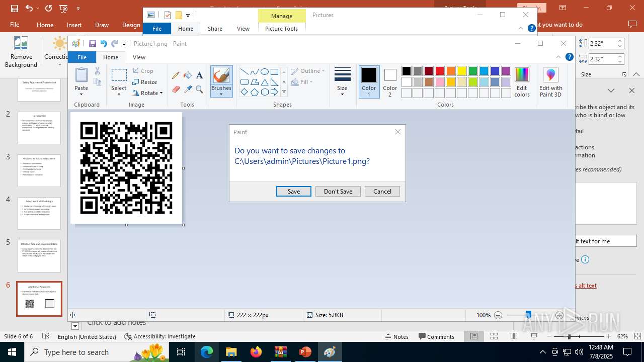Screen dimensions: 644x362
Task: Open Share tab in File Explorer window
Action: (x=215, y=29)
